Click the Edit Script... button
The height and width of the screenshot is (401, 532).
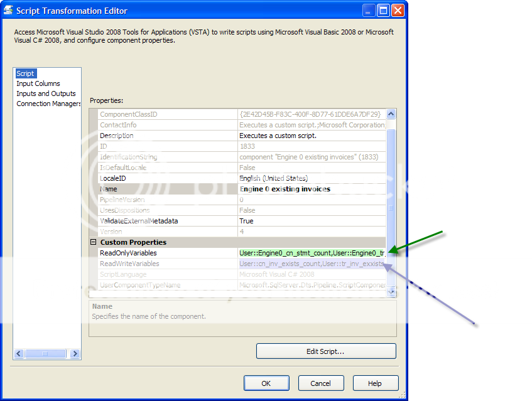click(x=325, y=351)
